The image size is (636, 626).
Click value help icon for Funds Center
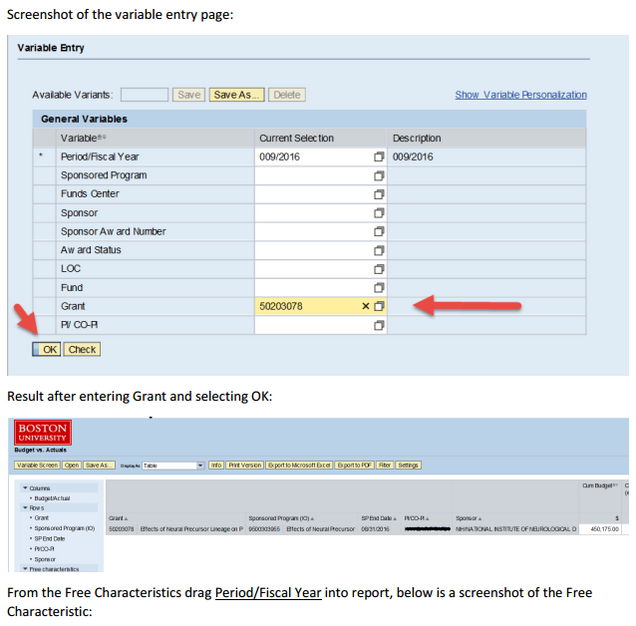point(379,194)
